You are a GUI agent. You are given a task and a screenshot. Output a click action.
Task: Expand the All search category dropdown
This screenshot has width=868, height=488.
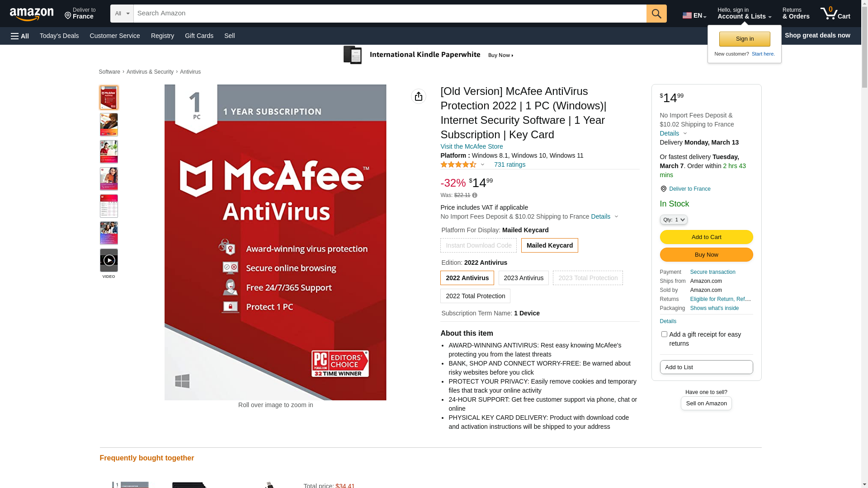tap(122, 14)
